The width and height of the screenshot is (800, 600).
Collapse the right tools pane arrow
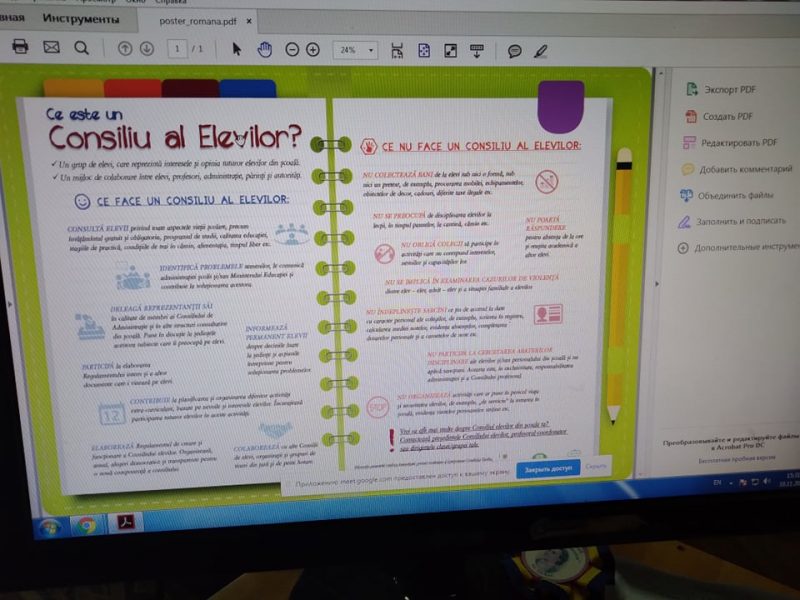[657, 284]
